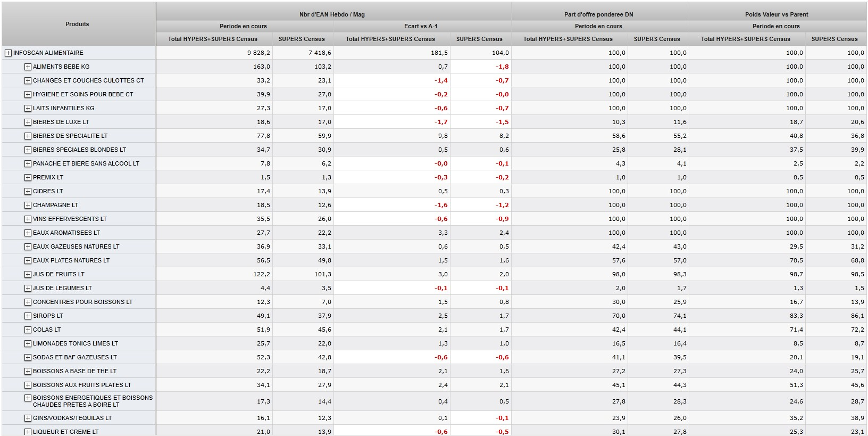Viewport: 868px width, 436px height.
Task: Expand EAUX GAZEUSES NATURES LT node
Action: point(28,246)
